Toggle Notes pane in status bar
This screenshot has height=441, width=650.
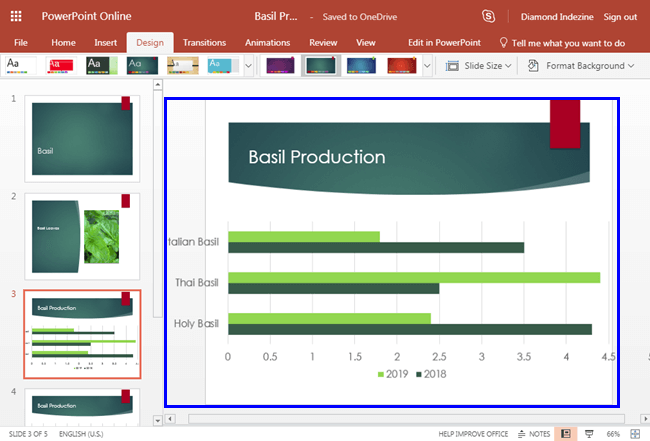pos(537,433)
